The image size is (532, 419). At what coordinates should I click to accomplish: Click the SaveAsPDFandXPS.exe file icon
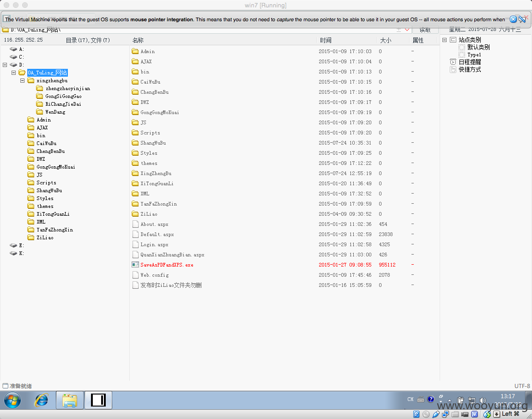click(x=135, y=265)
